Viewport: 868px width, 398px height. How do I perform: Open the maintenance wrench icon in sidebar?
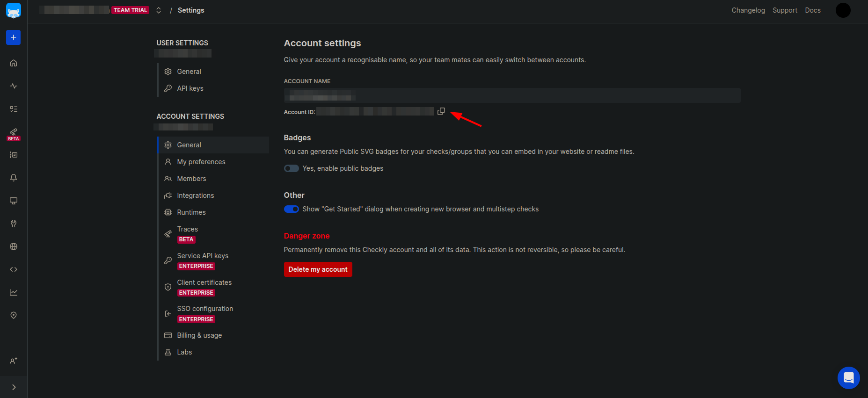[x=14, y=224]
